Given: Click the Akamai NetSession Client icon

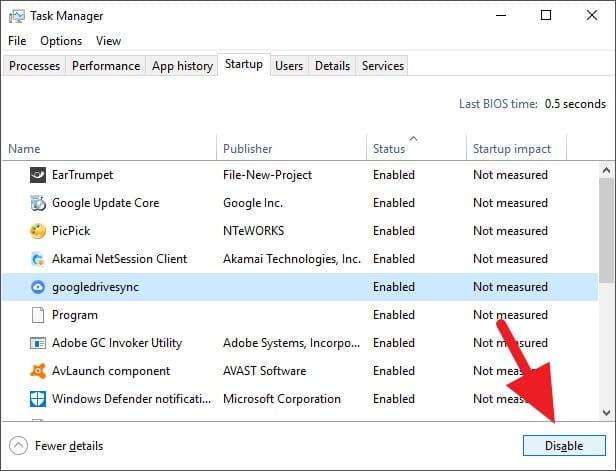Looking at the screenshot, I should coord(38,259).
